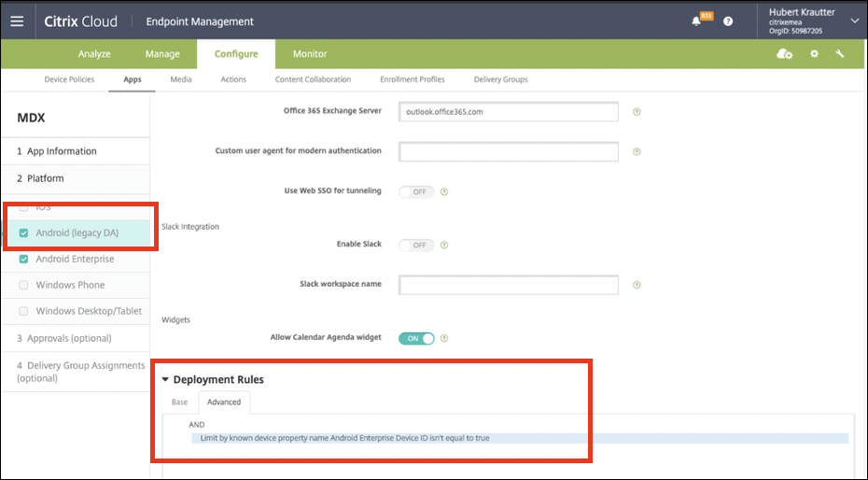
Task: Check the Windows Phone platform checkbox
Action: (23, 285)
